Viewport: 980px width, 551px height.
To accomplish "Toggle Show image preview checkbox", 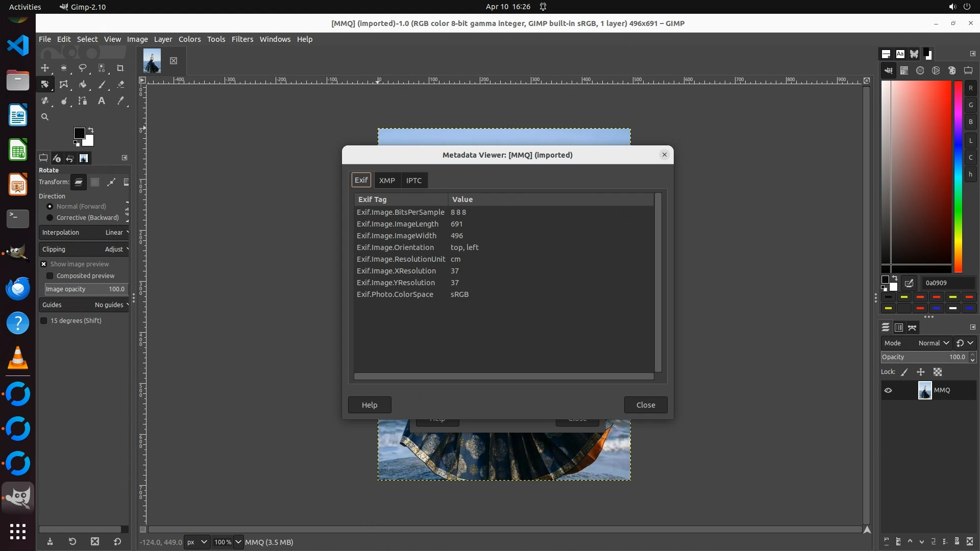I will 44,264.
